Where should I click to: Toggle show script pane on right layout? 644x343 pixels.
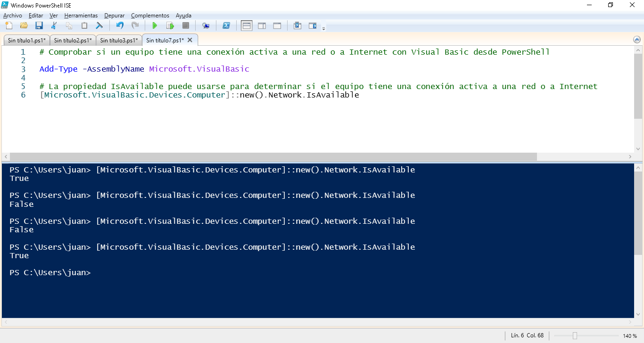point(262,25)
